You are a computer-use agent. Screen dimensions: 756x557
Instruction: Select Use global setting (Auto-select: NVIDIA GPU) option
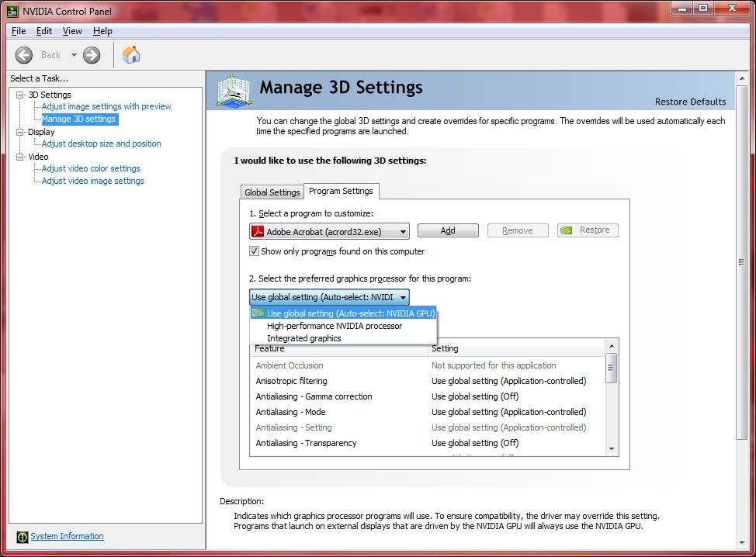(343, 313)
